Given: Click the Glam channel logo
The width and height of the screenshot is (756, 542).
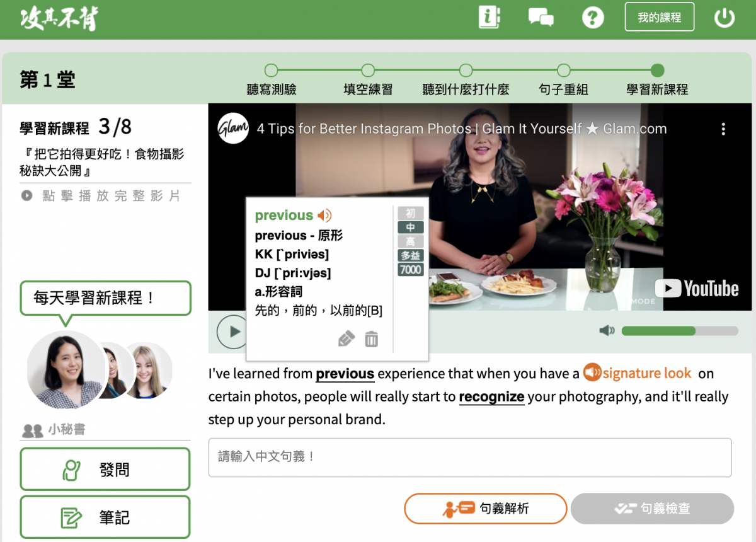Looking at the screenshot, I should pyautogui.click(x=232, y=129).
